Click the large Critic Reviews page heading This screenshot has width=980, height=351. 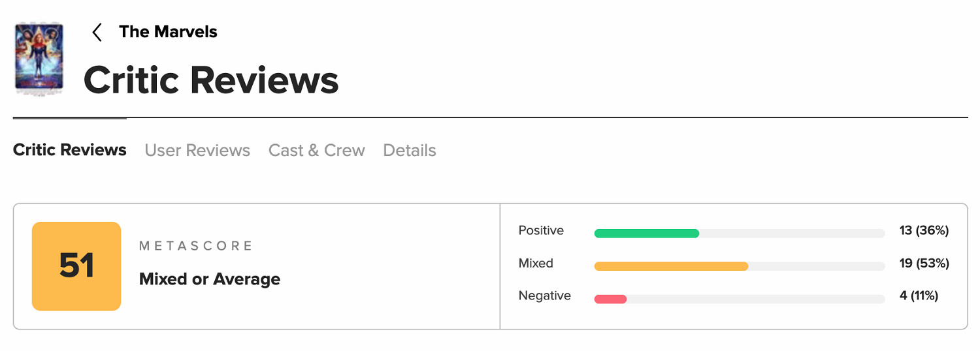point(211,80)
